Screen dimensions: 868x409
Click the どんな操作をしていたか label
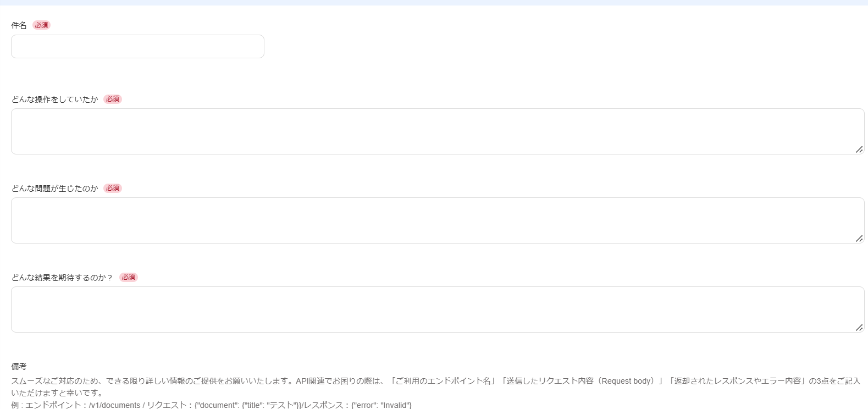[54, 100]
